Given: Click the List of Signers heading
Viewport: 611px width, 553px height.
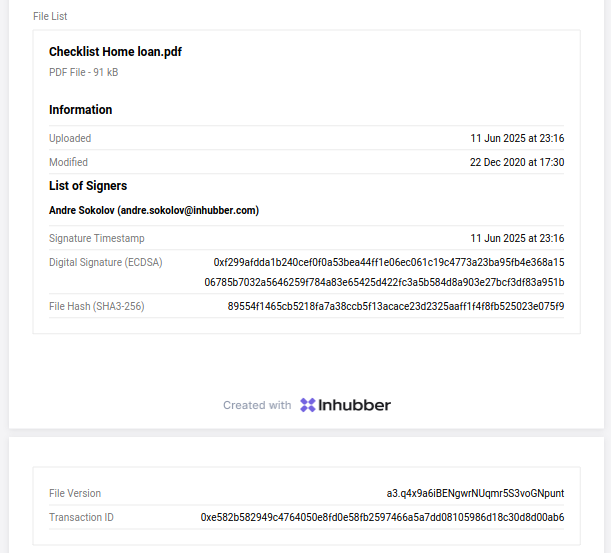Looking at the screenshot, I should (88, 186).
